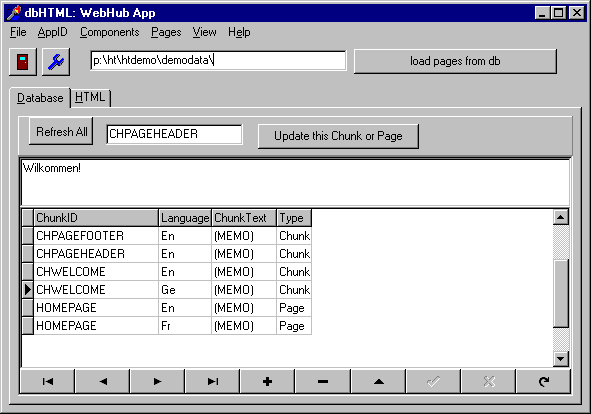
Task: Go to first record navigator button
Action: pyautogui.click(x=47, y=382)
